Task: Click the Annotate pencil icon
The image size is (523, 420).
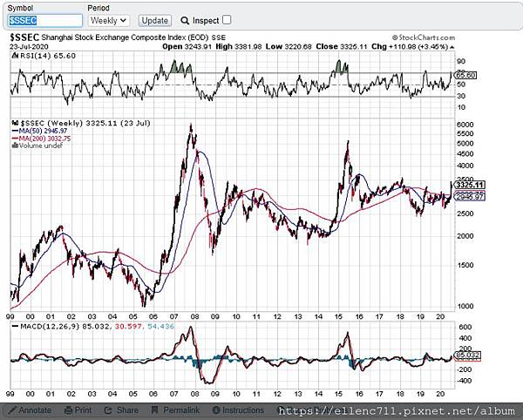Action: coord(13,410)
